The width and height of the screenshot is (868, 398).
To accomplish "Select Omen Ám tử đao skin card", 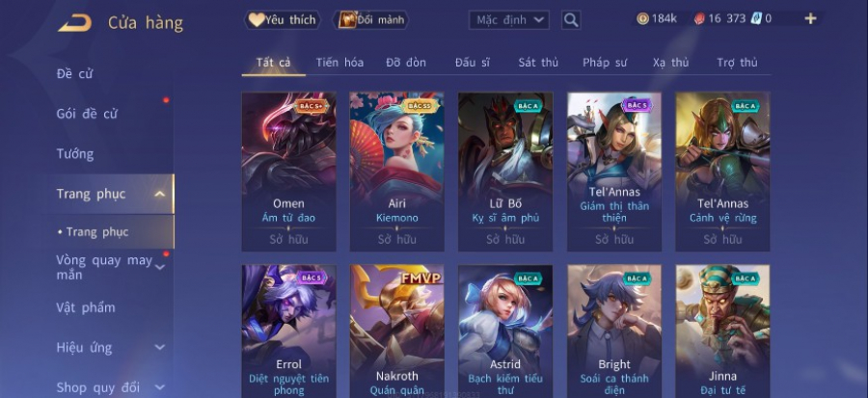I will (x=289, y=172).
